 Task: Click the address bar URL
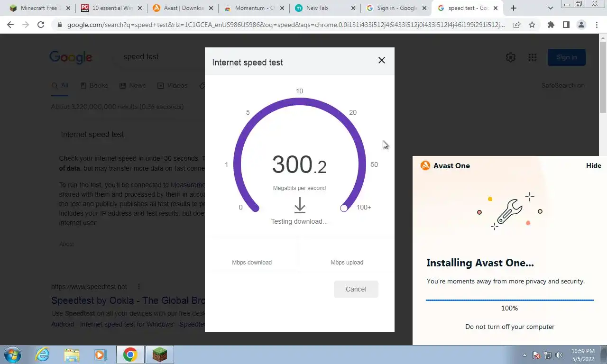tap(285, 25)
